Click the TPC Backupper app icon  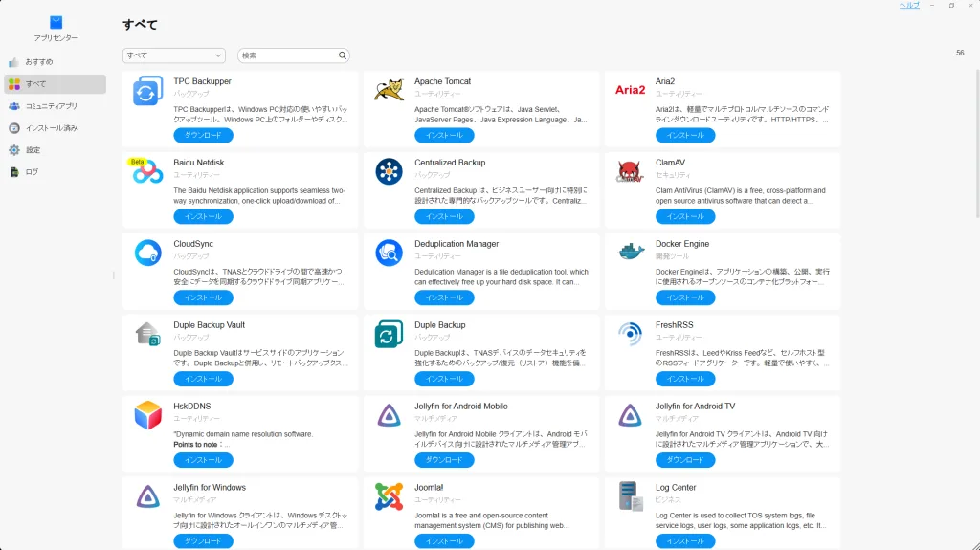(147, 91)
